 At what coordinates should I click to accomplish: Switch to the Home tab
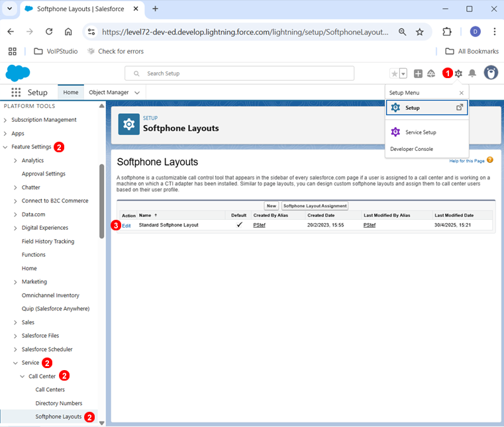pos(71,92)
